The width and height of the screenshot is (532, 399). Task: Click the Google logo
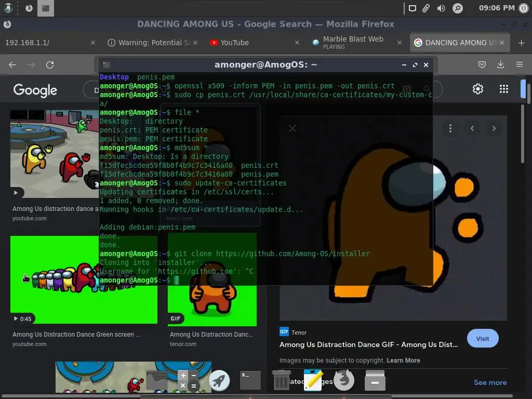tap(35, 90)
